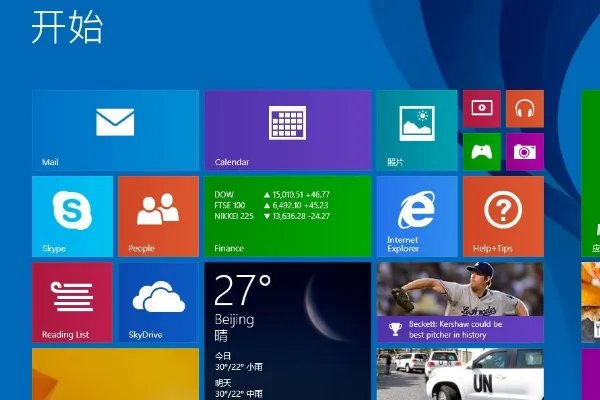Open the Finance stock tile
The width and height of the screenshot is (600, 400).
(288, 216)
